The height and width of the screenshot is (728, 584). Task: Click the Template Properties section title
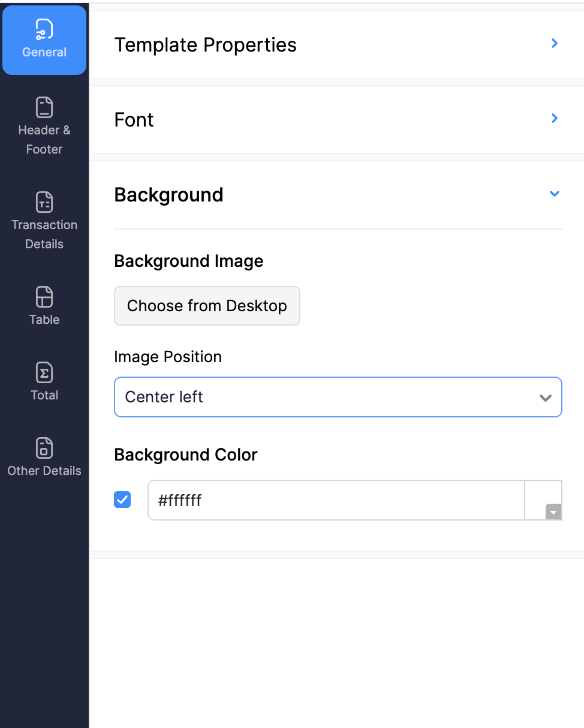[205, 45]
